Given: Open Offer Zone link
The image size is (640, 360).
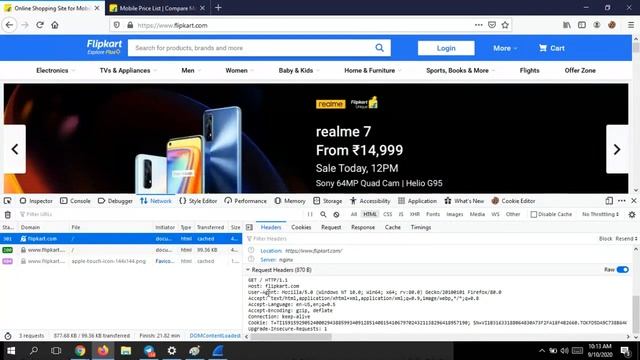Looking at the screenshot, I should (580, 71).
